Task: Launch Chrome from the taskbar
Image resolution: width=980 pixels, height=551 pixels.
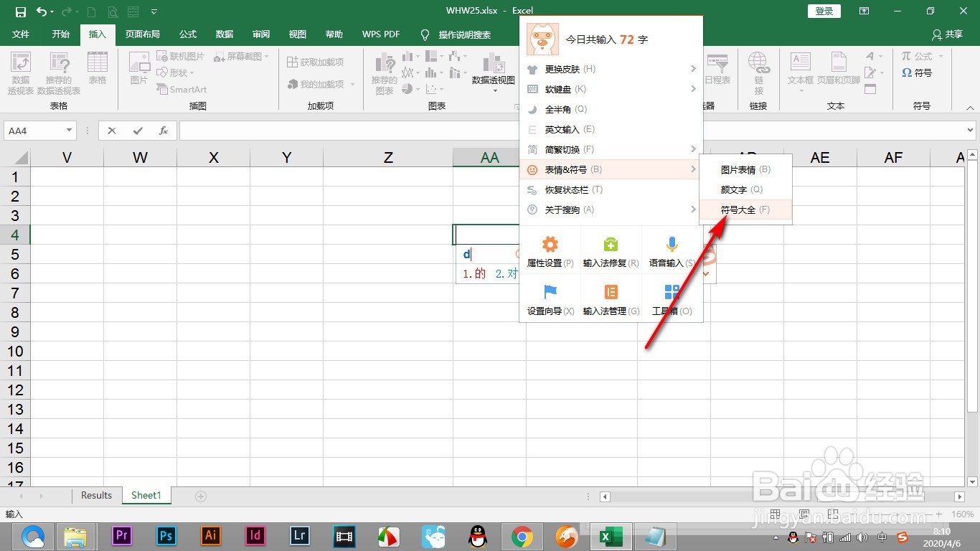Action: click(x=522, y=536)
